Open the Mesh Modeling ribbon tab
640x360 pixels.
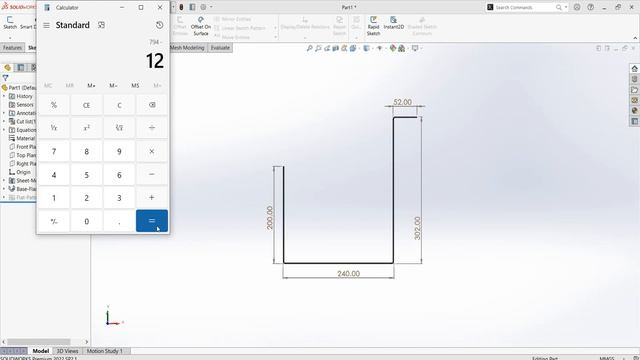[187, 48]
